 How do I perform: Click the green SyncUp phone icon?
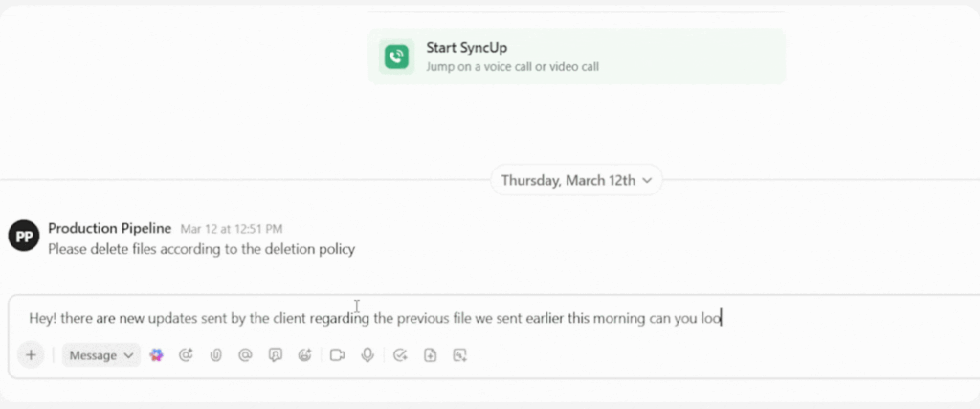pos(396,56)
